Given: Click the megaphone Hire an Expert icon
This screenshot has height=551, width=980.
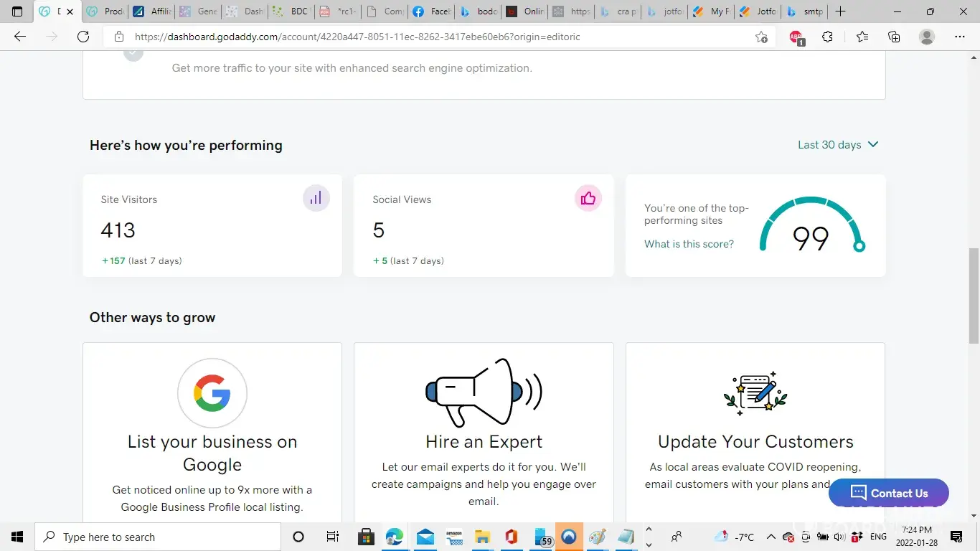Looking at the screenshot, I should pos(484,392).
